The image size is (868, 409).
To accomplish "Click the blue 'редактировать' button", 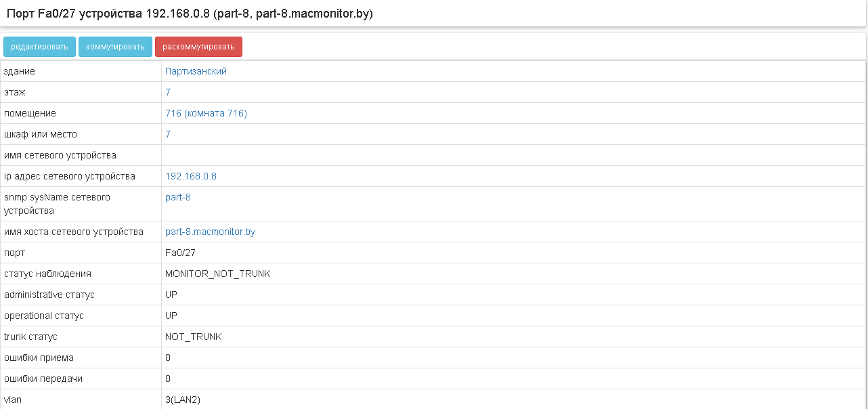I will coord(39,47).
